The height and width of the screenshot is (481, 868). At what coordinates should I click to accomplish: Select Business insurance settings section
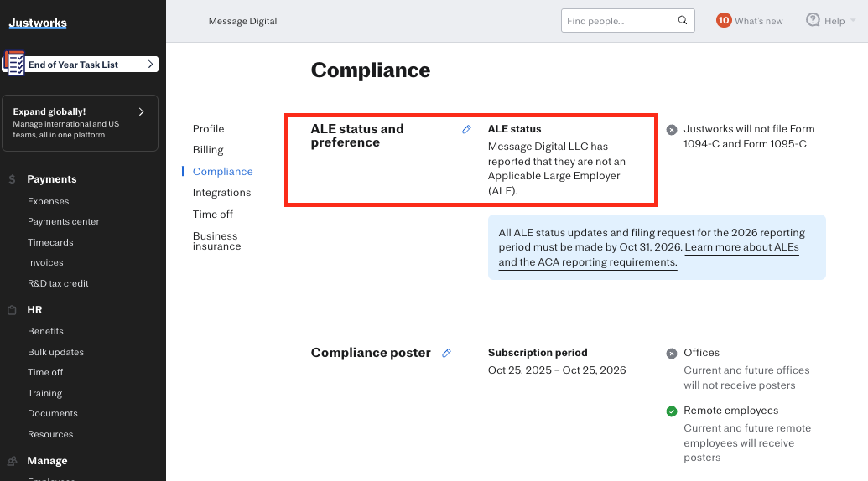tap(216, 241)
